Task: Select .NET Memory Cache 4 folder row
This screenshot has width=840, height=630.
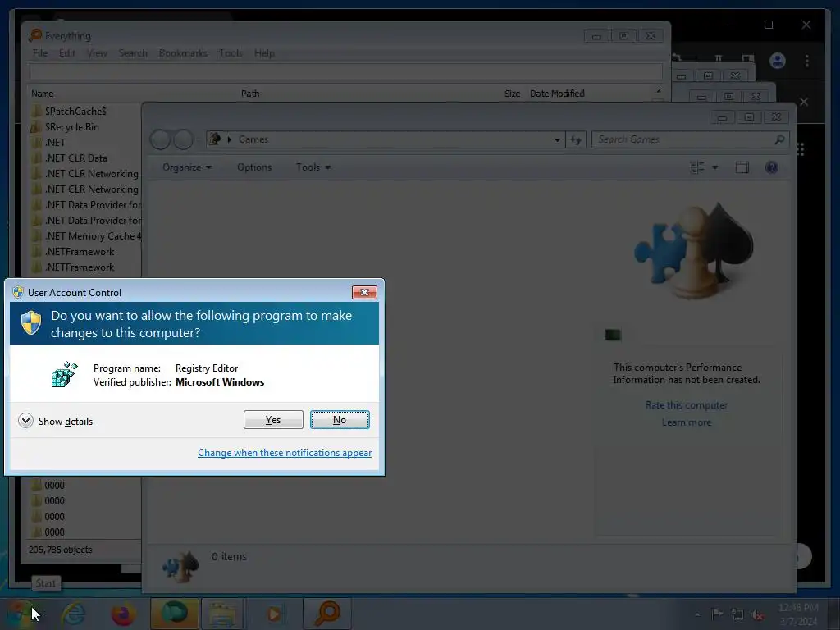Action: pos(94,235)
